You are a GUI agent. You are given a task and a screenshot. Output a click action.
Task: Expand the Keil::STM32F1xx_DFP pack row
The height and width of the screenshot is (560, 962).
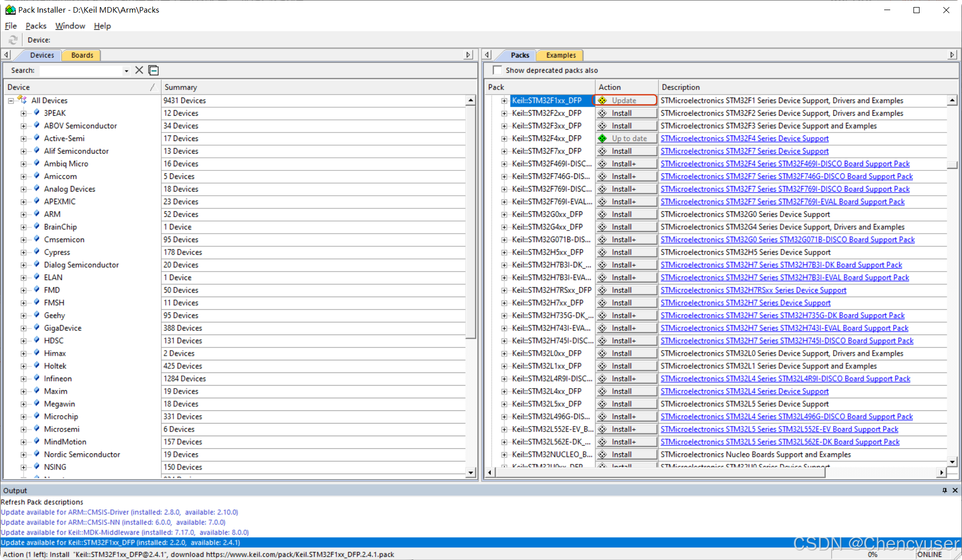(x=504, y=101)
